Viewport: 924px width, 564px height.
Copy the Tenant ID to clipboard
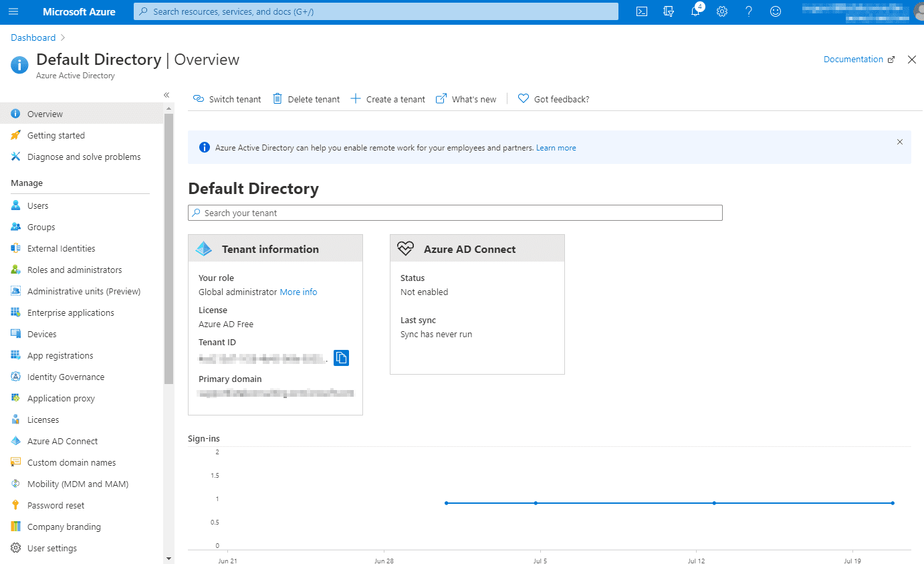341,358
